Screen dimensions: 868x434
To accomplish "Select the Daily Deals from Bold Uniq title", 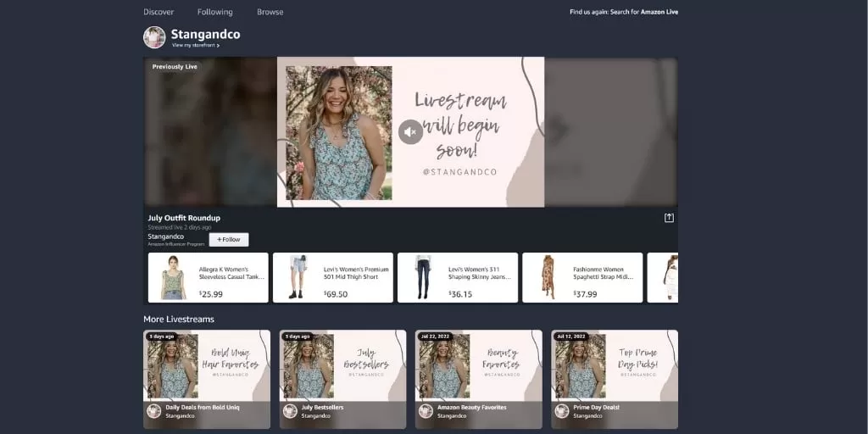I will (x=203, y=408).
